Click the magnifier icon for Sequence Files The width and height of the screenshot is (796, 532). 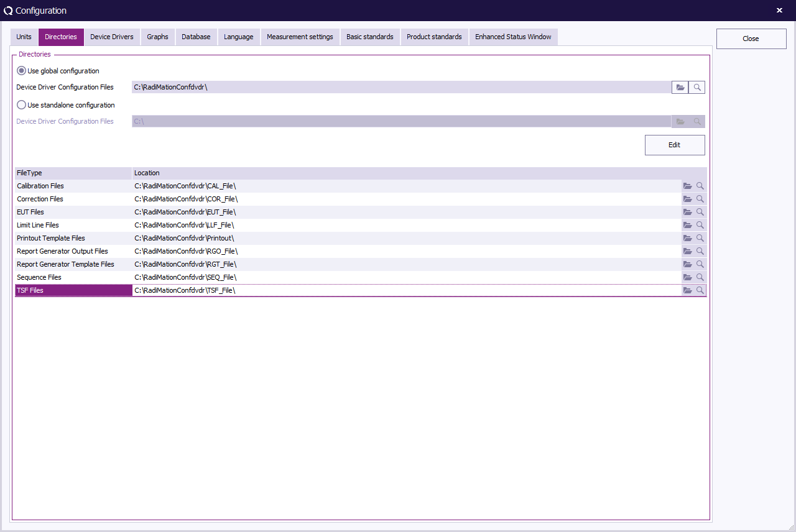(x=700, y=277)
